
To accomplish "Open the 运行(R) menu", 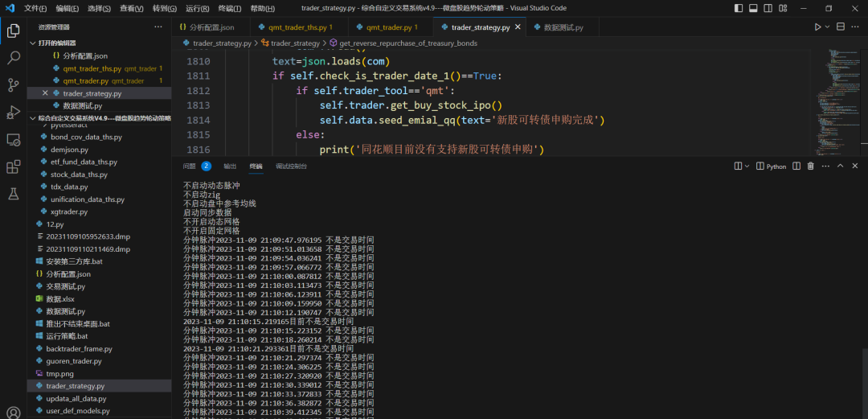I will coord(197,8).
